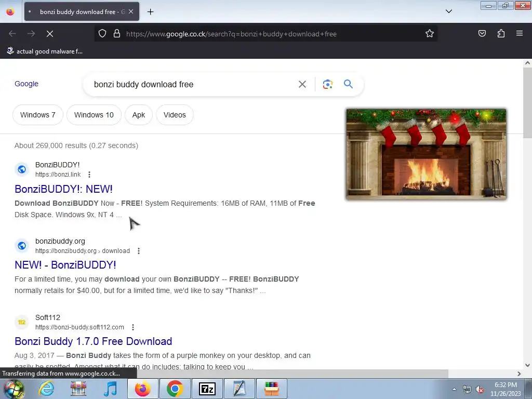
Task: Click the bonzibuddy.org site favicon
Action: click(x=22, y=246)
